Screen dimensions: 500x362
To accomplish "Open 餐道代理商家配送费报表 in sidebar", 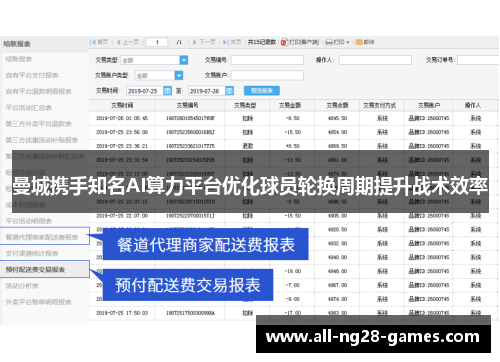I will coord(42,237).
